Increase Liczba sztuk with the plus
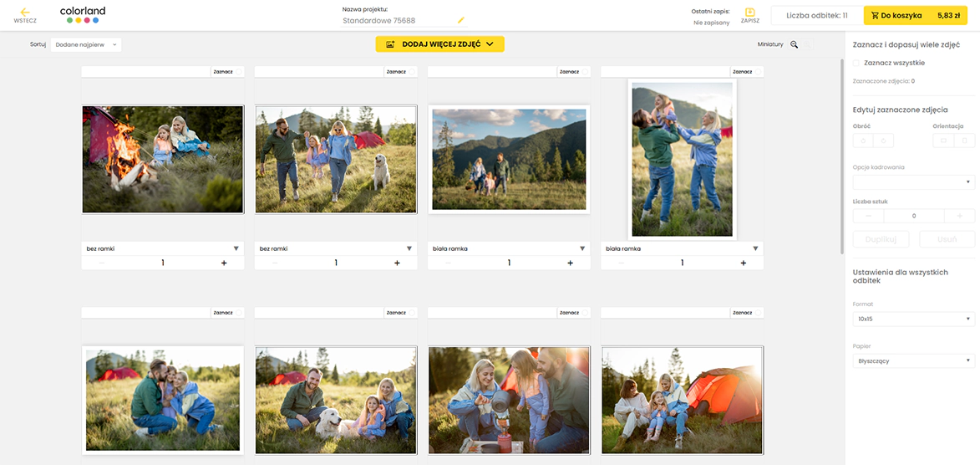This screenshot has width=980, height=465. coord(960,216)
